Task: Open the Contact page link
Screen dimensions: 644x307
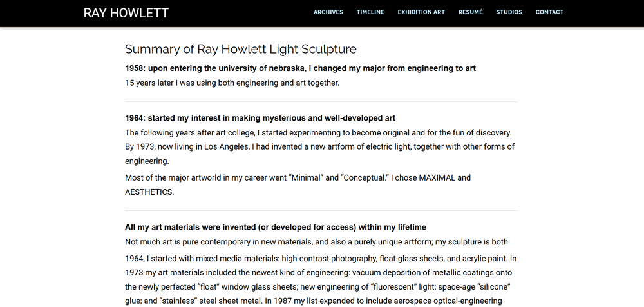Action: pos(549,12)
